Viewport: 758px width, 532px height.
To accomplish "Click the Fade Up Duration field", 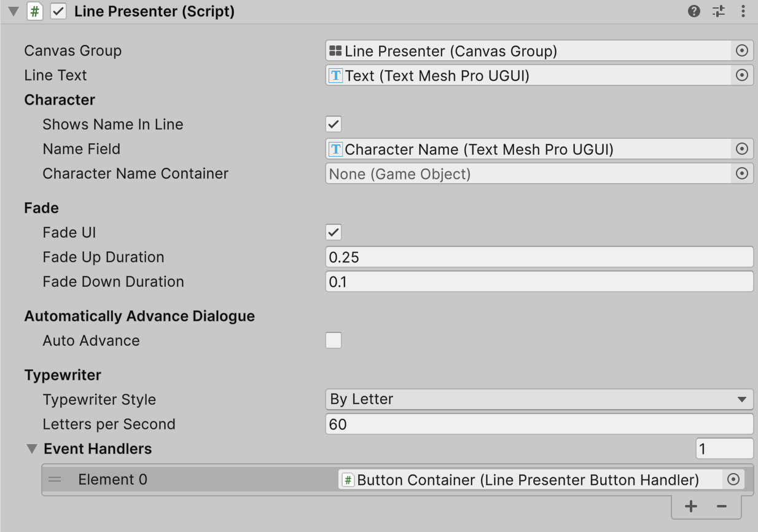I will click(x=539, y=257).
